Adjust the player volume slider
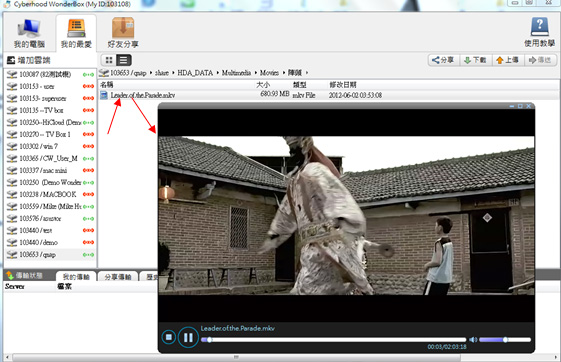561x362 pixels. (x=505, y=339)
